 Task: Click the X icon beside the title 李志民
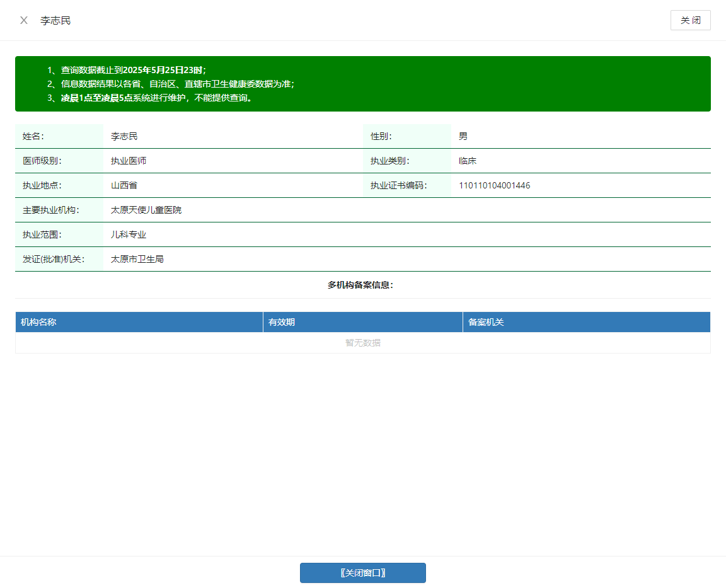tap(24, 20)
